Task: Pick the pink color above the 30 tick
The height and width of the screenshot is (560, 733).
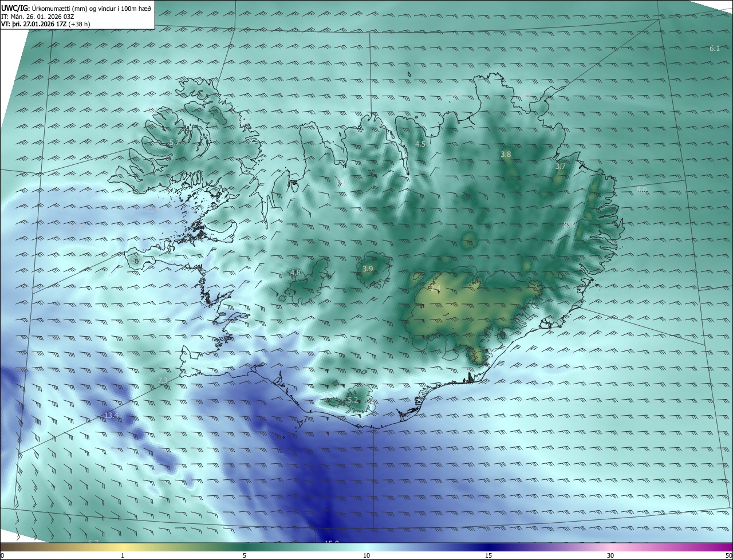Action: click(x=610, y=546)
